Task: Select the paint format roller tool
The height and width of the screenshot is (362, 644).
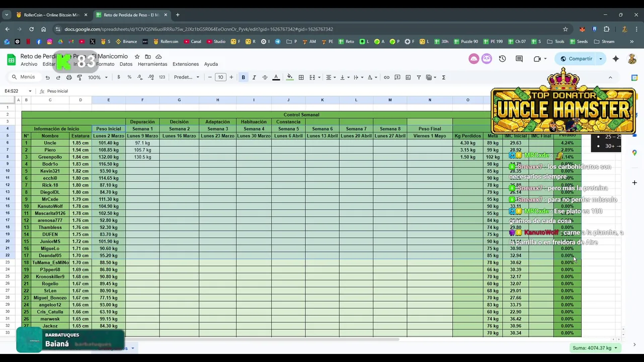Action: (79, 77)
